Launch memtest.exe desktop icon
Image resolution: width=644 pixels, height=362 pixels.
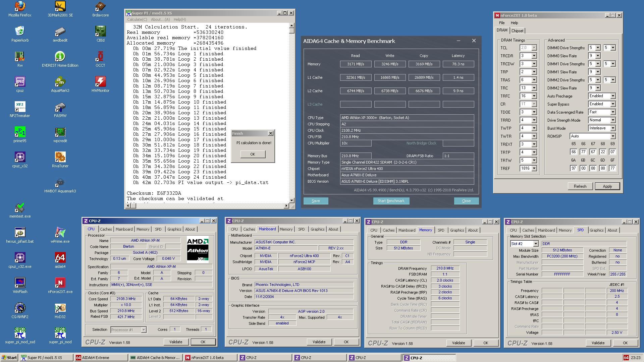coord(20,210)
